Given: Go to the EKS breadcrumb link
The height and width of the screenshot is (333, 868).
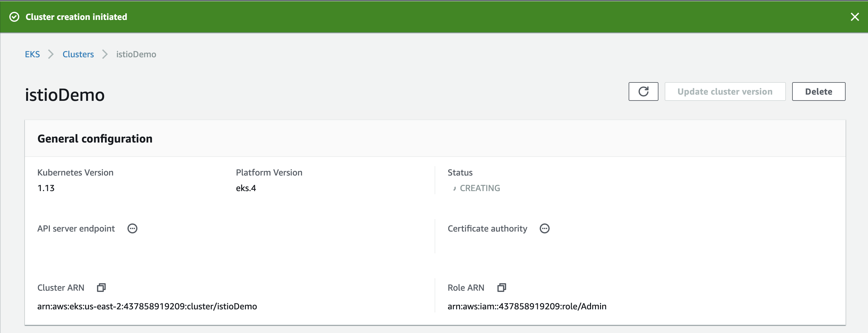Looking at the screenshot, I should (x=32, y=54).
